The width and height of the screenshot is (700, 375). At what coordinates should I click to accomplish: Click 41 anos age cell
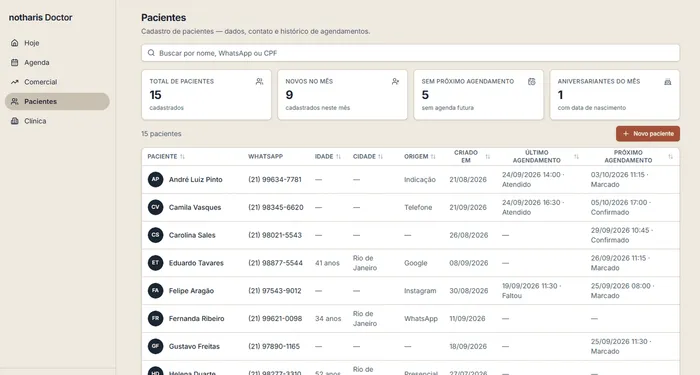[x=327, y=263]
